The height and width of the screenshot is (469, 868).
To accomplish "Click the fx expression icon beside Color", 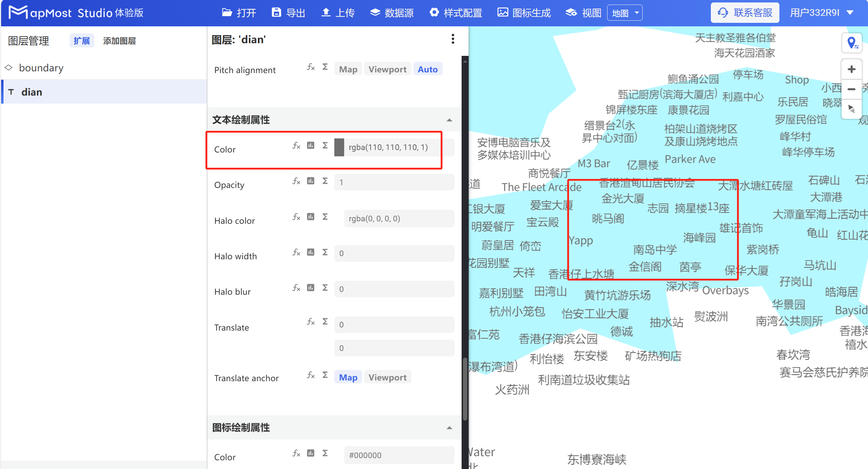I will click(296, 145).
